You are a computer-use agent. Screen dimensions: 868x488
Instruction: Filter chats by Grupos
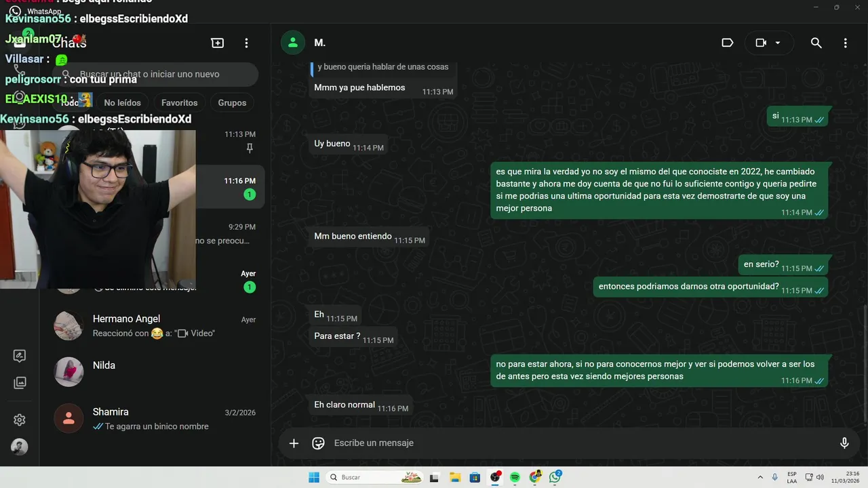click(x=232, y=102)
